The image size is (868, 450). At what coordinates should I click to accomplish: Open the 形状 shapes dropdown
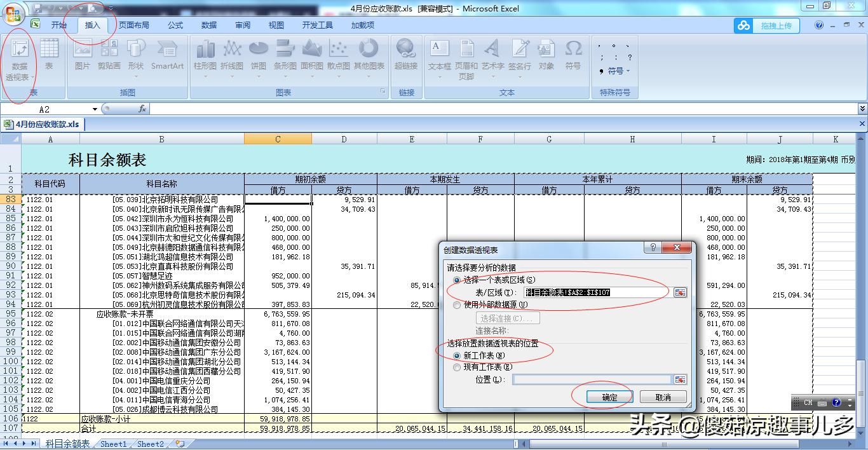click(135, 60)
